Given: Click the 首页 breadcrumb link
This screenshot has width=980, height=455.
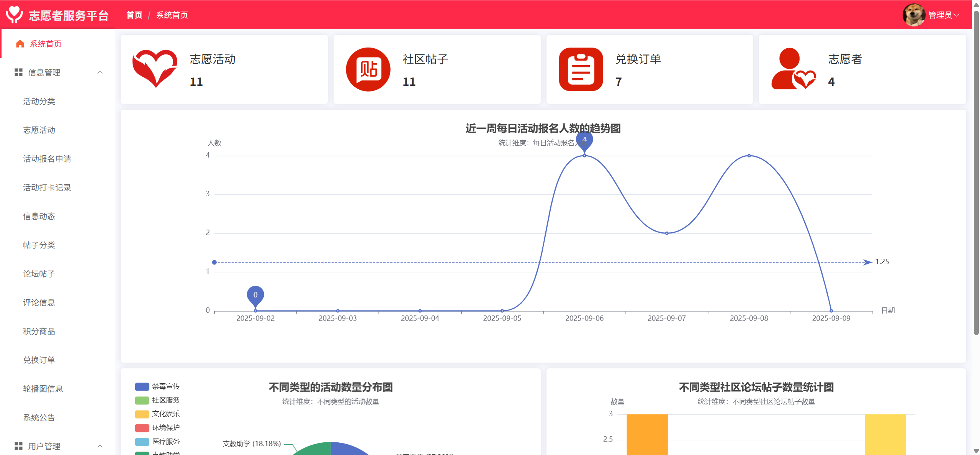Looking at the screenshot, I should (134, 15).
